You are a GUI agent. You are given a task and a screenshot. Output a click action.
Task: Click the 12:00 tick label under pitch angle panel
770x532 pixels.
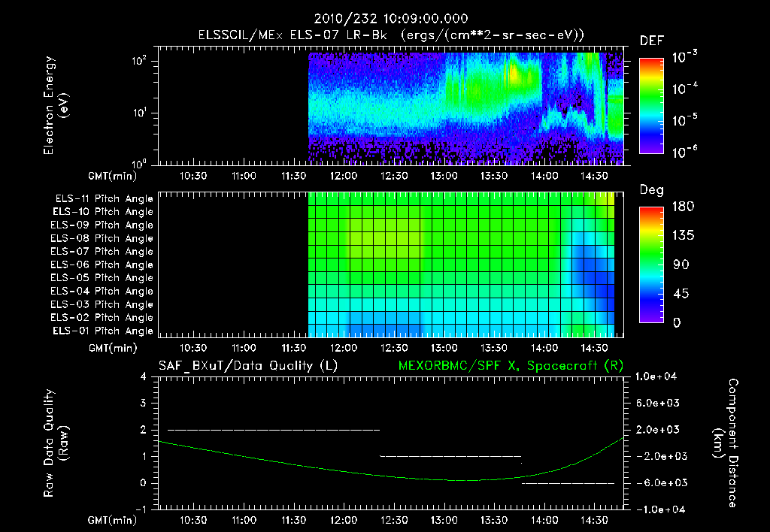[344, 348]
